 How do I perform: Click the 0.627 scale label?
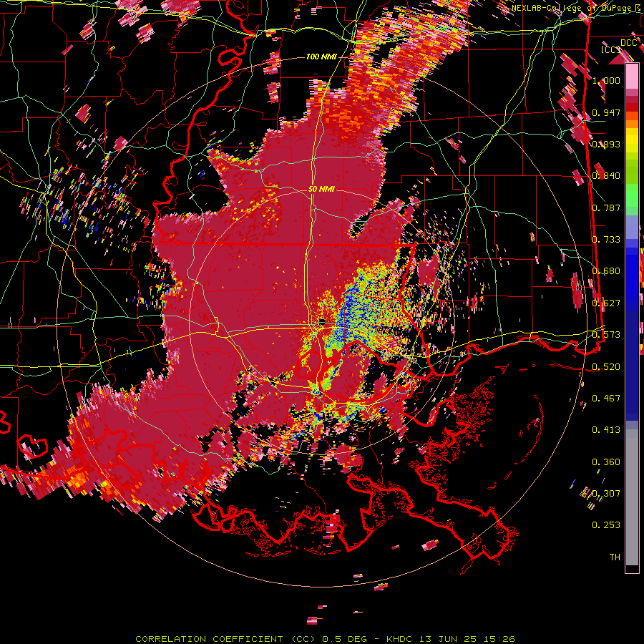click(606, 303)
